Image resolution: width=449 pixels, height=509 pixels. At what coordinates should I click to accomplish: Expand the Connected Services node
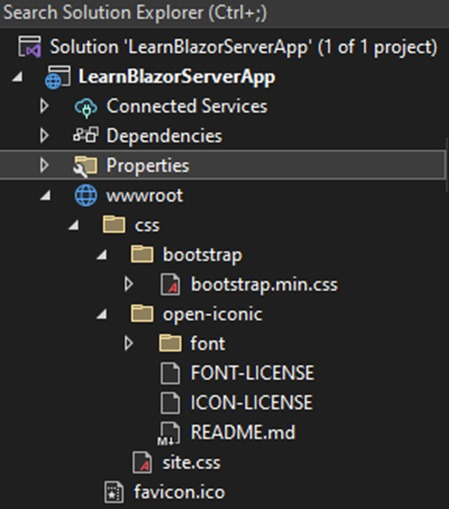click(x=44, y=106)
